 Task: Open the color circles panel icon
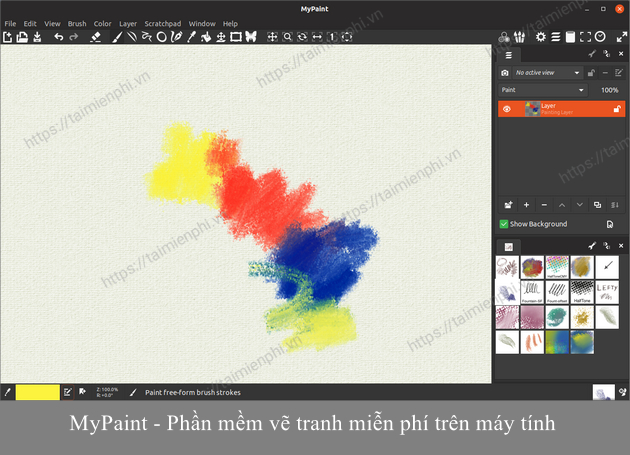point(504,37)
